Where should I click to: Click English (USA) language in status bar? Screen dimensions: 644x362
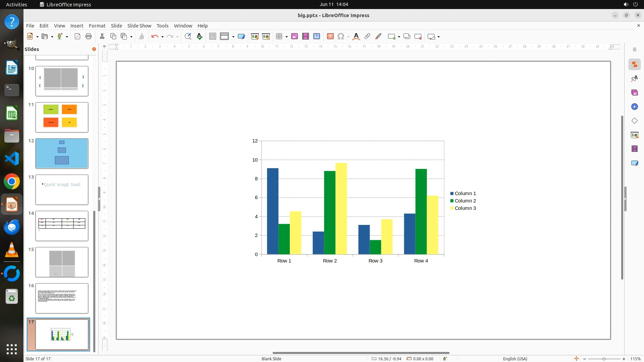click(515, 359)
